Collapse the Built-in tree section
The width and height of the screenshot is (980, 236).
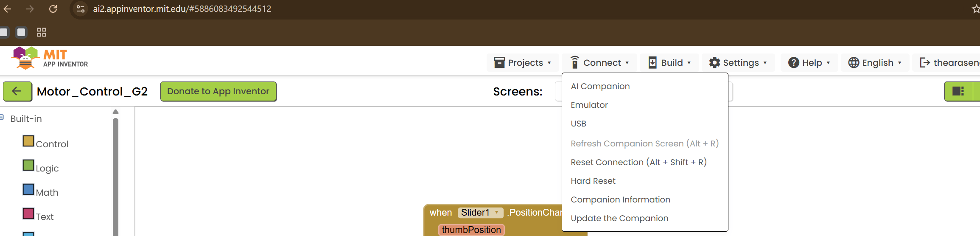click(2, 118)
